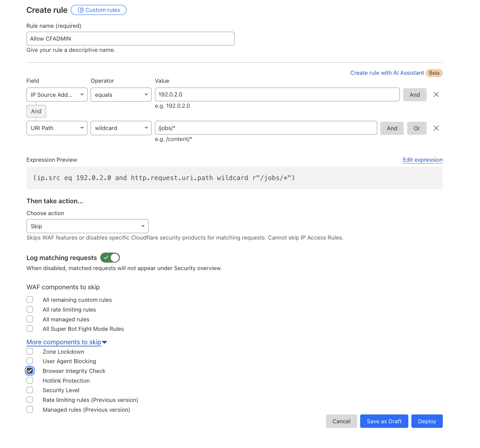Add Or condition after URI Path row
The width and height of the screenshot is (480, 448).
(417, 128)
